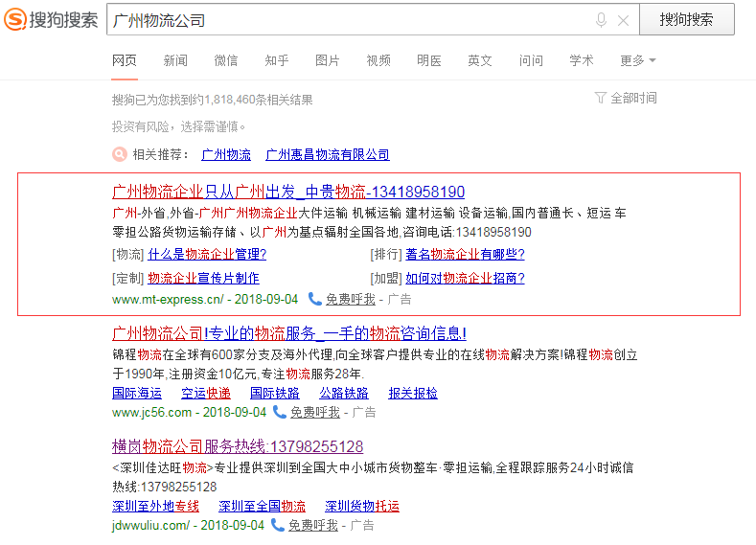756x545 pixels.
Task: Expand the 更多 dropdown menu
Action: 637,60
